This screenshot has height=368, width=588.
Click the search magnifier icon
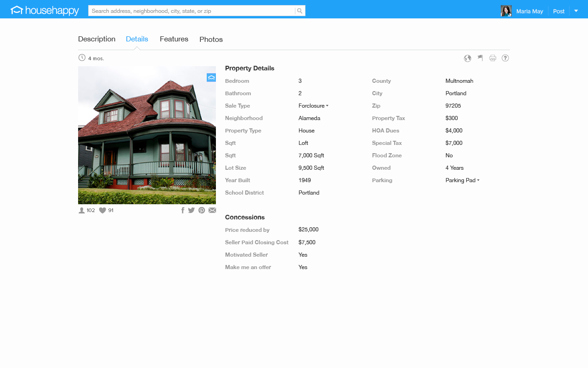(x=300, y=11)
